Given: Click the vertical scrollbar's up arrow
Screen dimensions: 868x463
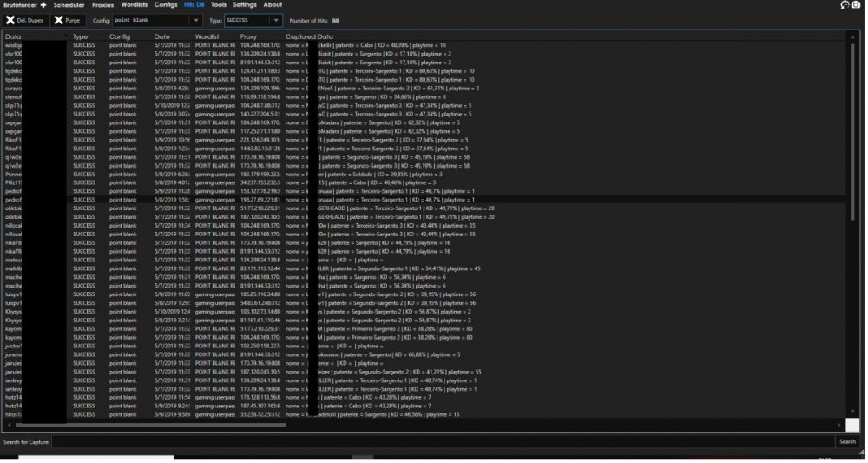Looking at the screenshot, I should 852,38.
